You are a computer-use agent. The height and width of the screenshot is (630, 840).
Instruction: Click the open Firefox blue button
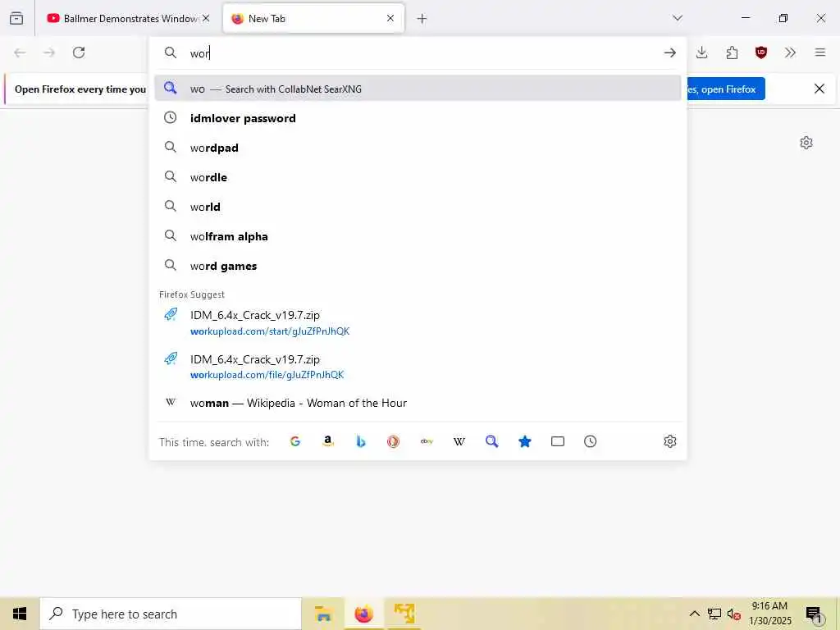coord(726,89)
